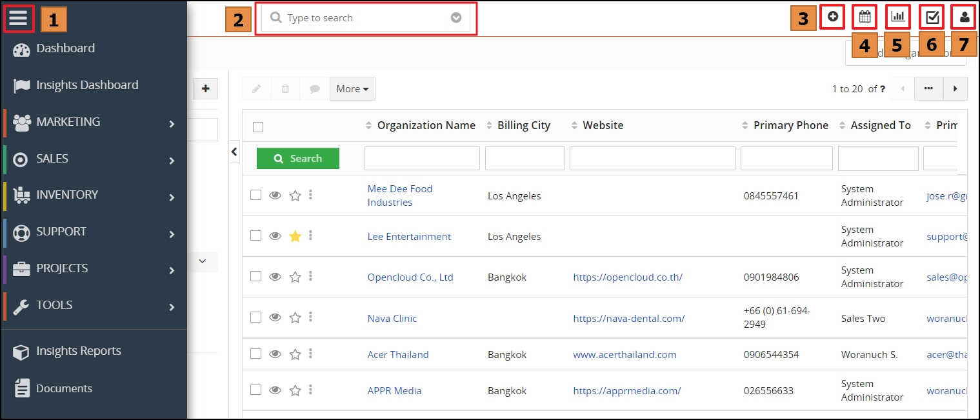The width and height of the screenshot is (980, 420).
Task: Click the trash delete icon in toolbar
Action: pyautogui.click(x=285, y=89)
